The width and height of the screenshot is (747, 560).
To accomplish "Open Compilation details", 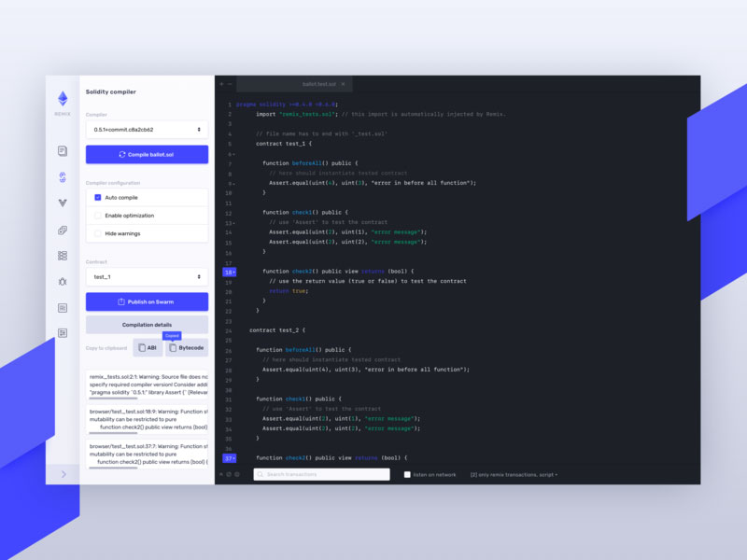I will [x=146, y=324].
